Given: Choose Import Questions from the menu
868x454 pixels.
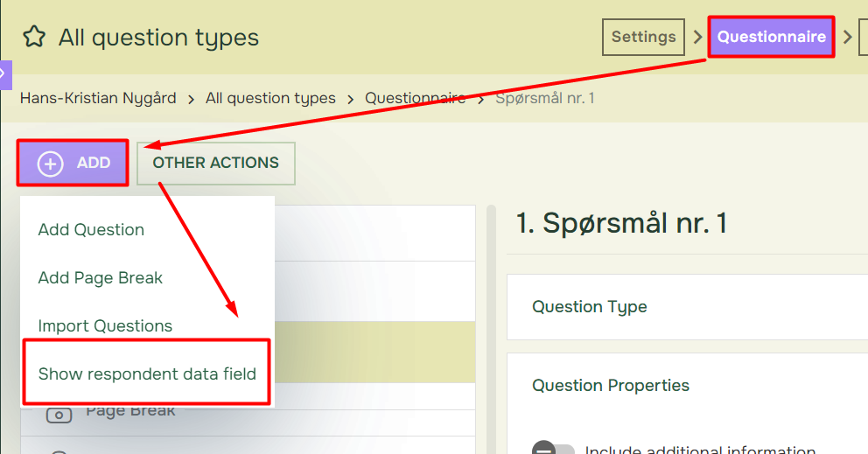Looking at the screenshot, I should 105,326.
